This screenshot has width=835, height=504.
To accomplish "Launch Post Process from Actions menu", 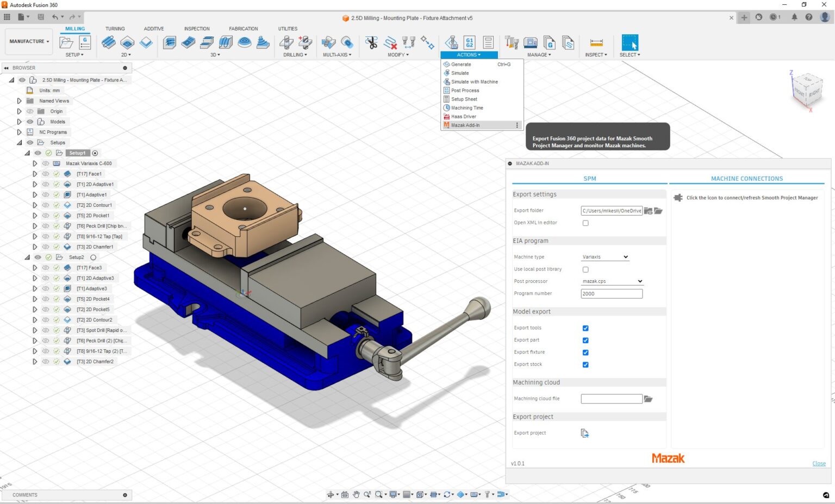I will click(465, 90).
